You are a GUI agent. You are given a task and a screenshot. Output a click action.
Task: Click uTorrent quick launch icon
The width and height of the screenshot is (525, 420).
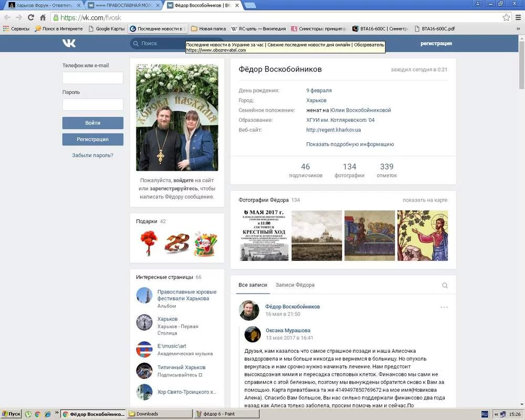tap(28, 414)
